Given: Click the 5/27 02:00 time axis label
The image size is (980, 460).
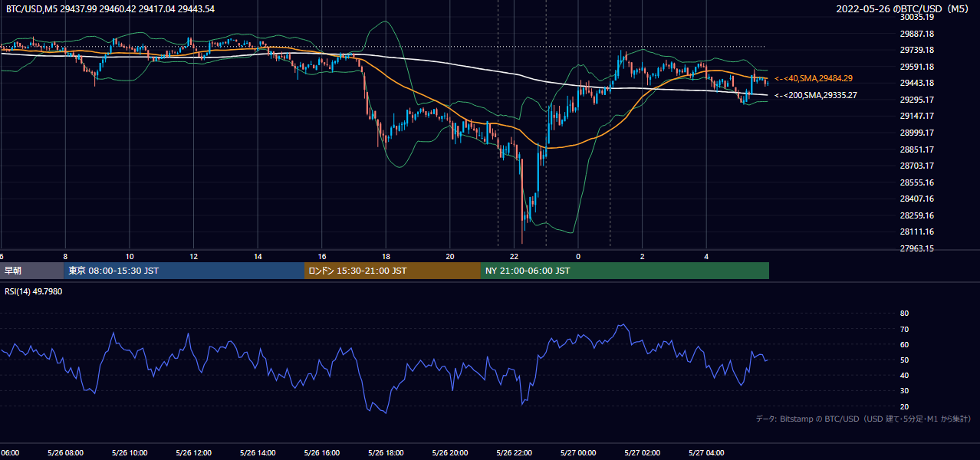Looking at the screenshot, I should (x=642, y=453).
